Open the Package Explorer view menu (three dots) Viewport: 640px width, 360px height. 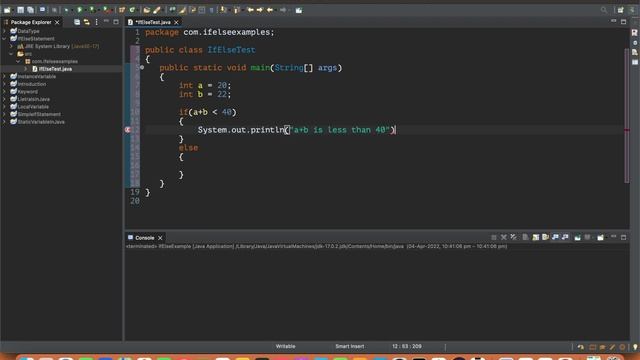click(96, 22)
